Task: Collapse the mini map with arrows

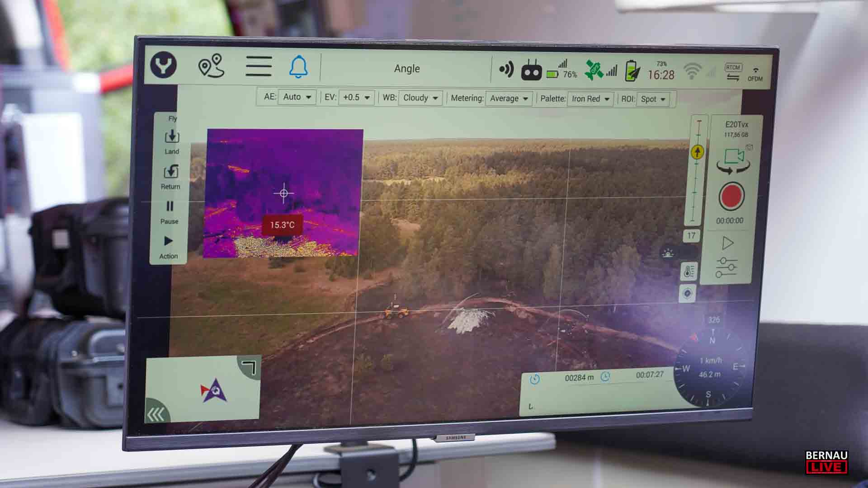Action: tap(156, 413)
